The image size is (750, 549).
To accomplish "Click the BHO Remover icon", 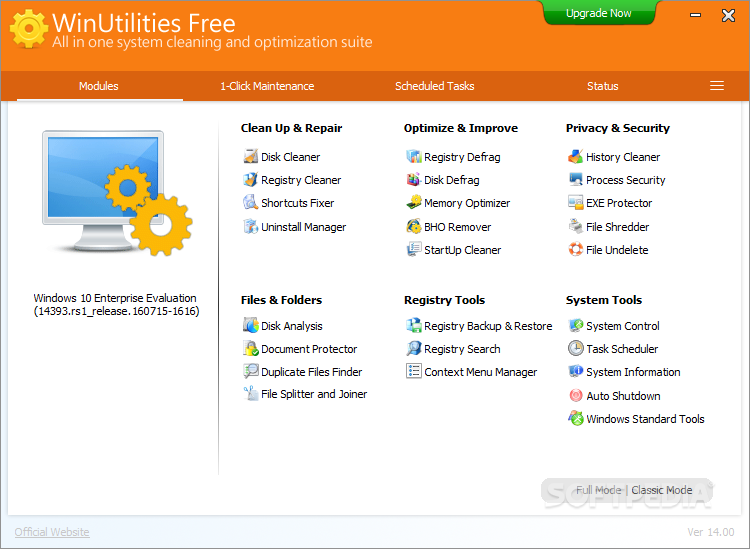I will click(414, 226).
